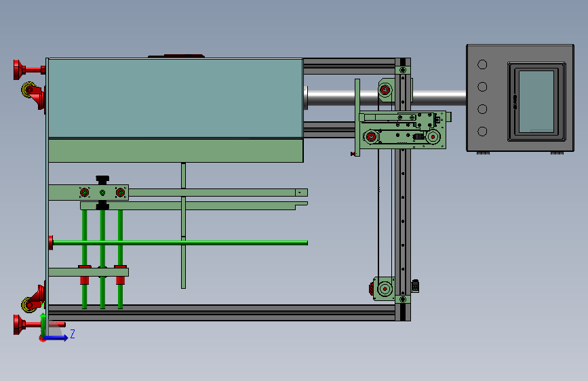Image resolution: width=588 pixels, height=381 pixels.
Task: Select the left red bearing on the bracket plate
Action: coord(85,193)
